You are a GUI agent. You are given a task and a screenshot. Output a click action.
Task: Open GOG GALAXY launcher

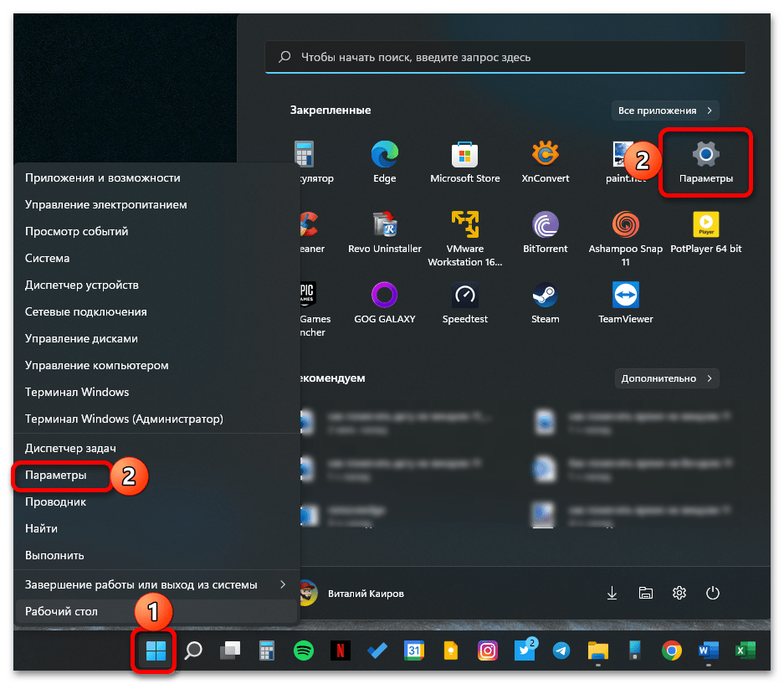(x=385, y=303)
